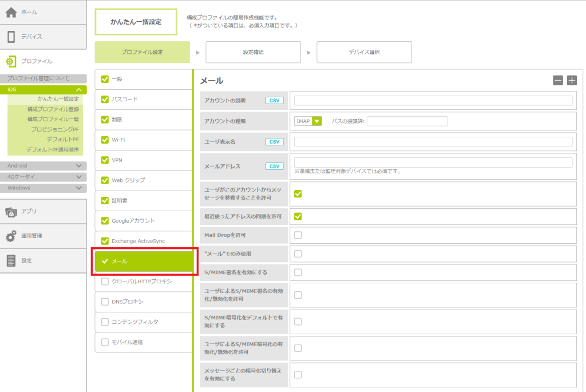Click the プロビジョニングPF sidebar link
The image size is (586, 392).
[x=55, y=129]
